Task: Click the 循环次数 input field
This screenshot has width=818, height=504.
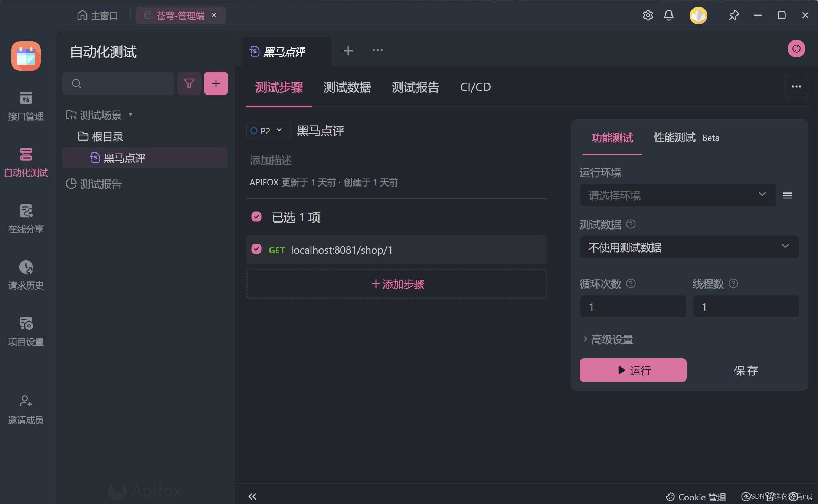Action: (633, 307)
